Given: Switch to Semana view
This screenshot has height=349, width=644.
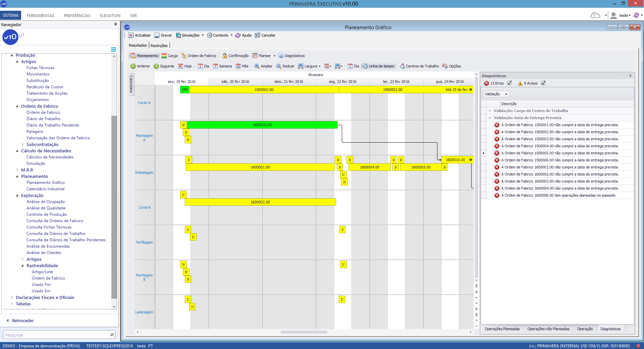Looking at the screenshot, I should [222, 66].
